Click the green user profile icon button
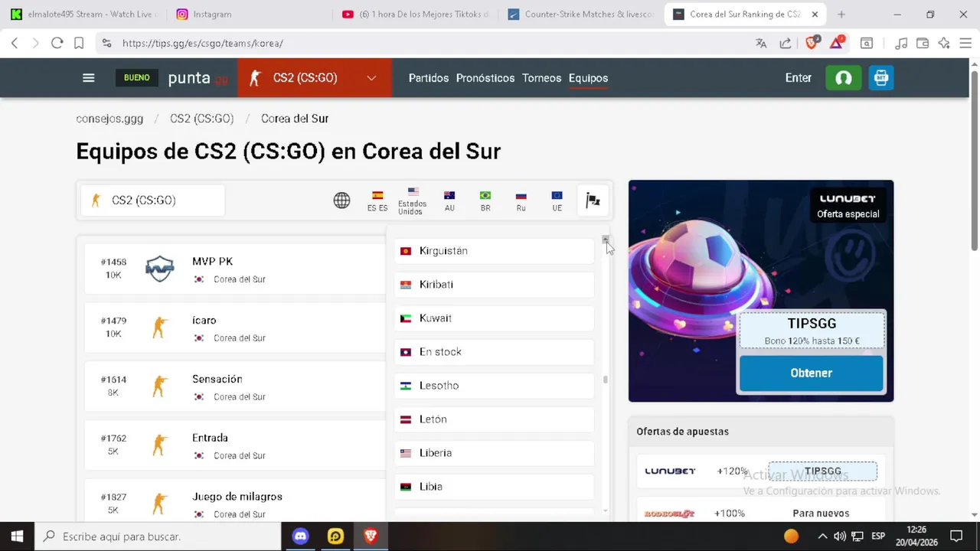 pyautogui.click(x=843, y=78)
